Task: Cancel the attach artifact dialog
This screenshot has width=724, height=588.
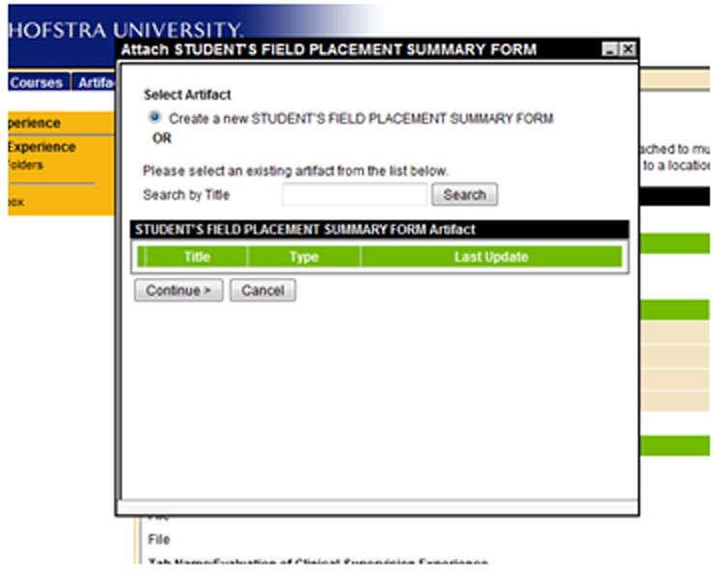Action: pos(263,291)
